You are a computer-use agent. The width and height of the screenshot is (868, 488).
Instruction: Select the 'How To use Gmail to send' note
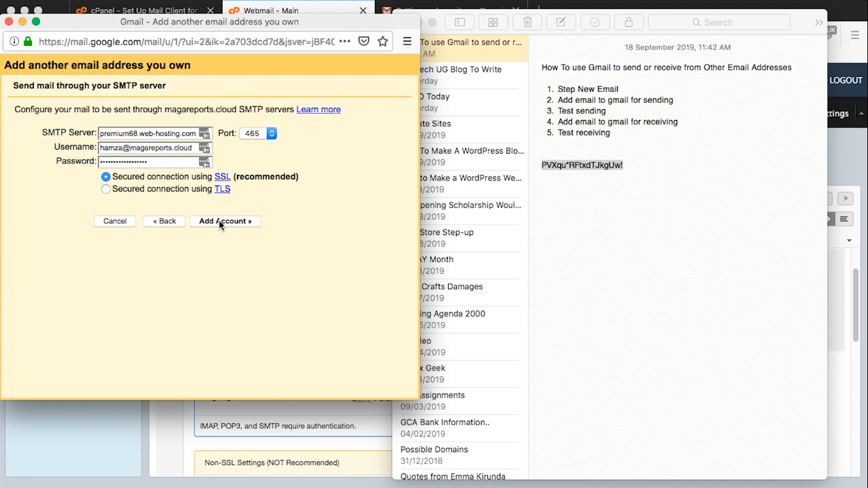pyautogui.click(x=470, y=48)
